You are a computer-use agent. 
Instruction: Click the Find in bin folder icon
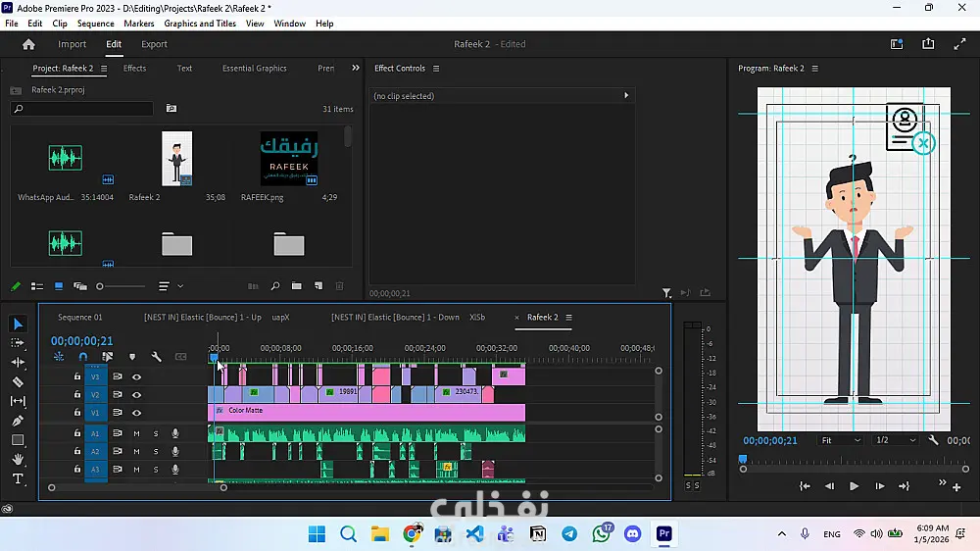[x=171, y=108]
